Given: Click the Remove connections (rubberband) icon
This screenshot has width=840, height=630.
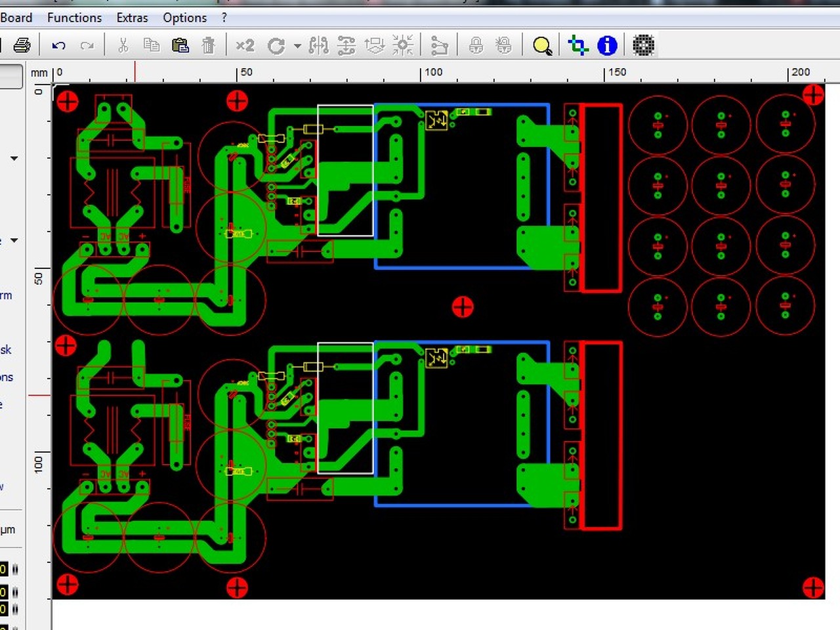Looking at the screenshot, I should pos(439,45).
